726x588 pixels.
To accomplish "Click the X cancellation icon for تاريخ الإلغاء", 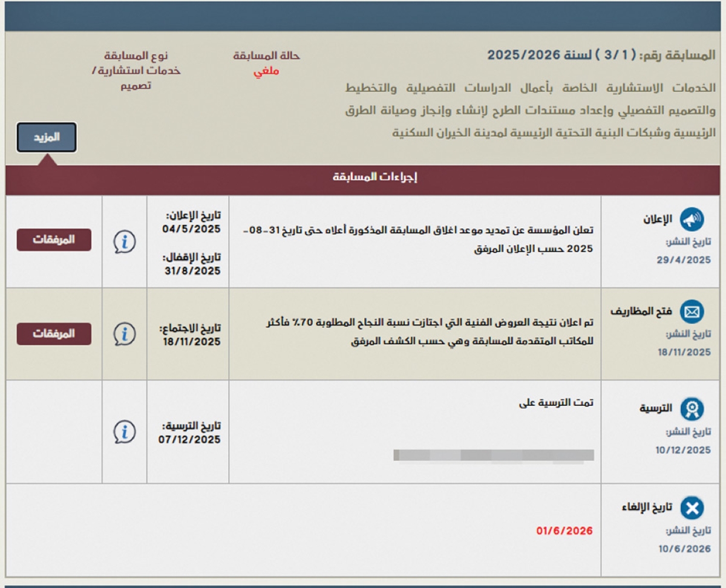I will [692, 508].
